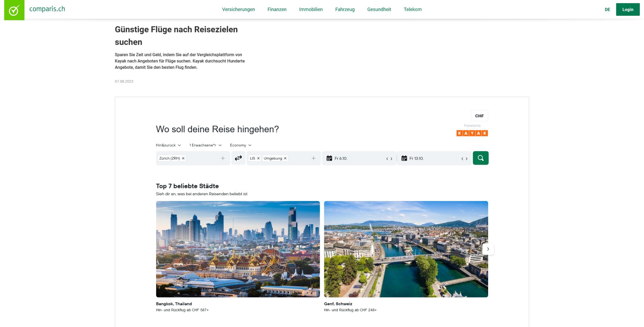The height and width of the screenshot is (327, 644).
Task: Move return date one day later
Action: [x=467, y=159]
